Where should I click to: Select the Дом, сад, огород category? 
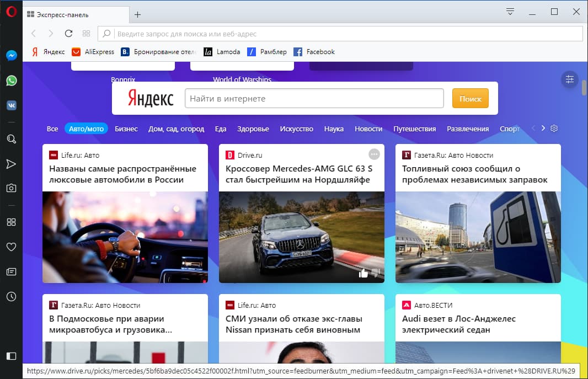point(177,129)
